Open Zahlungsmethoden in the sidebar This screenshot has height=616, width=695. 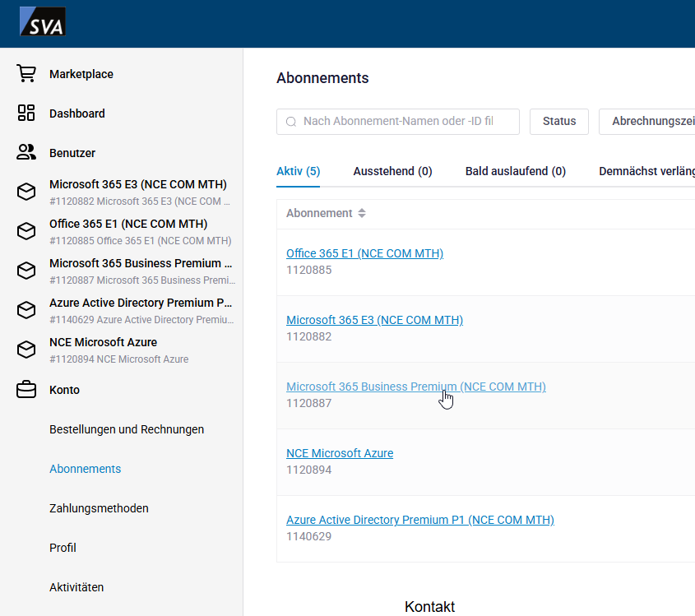coord(99,508)
